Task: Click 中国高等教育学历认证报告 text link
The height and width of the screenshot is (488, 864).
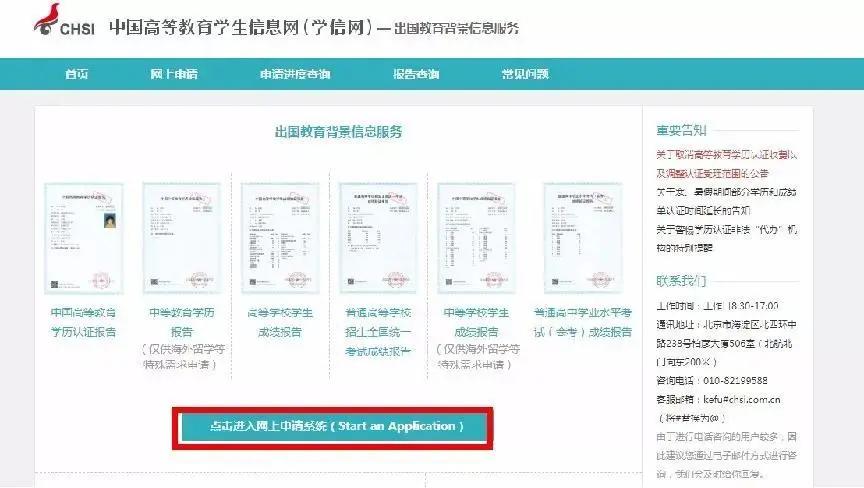Action: (84, 322)
